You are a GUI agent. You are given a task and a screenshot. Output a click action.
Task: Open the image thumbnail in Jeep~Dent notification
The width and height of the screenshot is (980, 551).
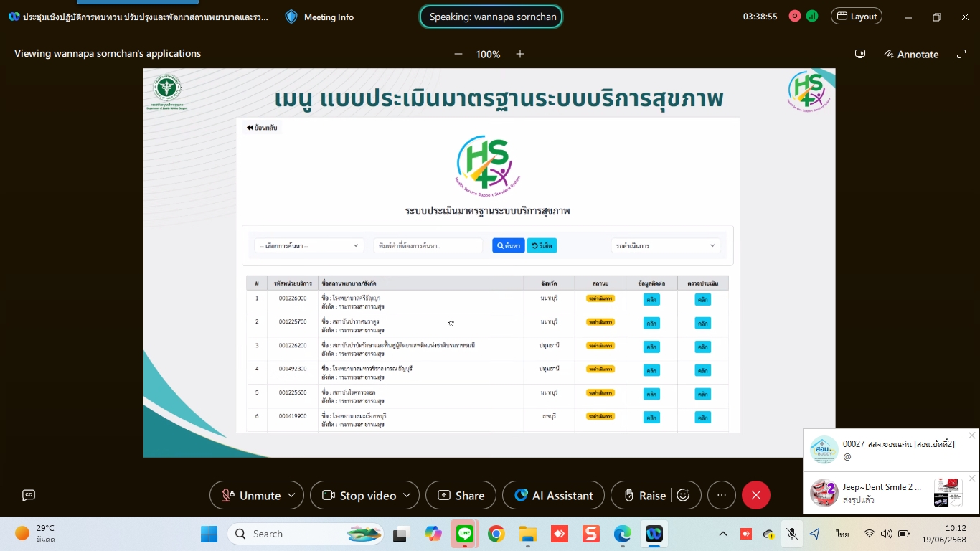[x=948, y=493]
